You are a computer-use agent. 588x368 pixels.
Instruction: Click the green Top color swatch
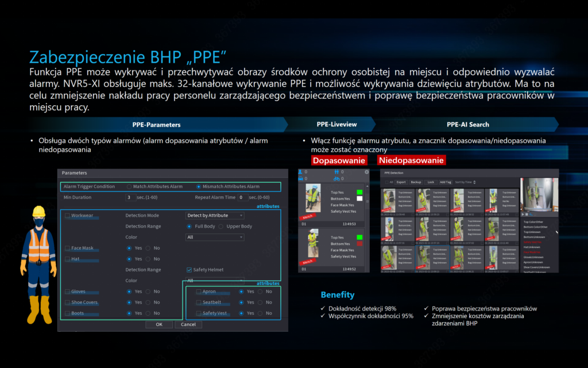click(360, 191)
